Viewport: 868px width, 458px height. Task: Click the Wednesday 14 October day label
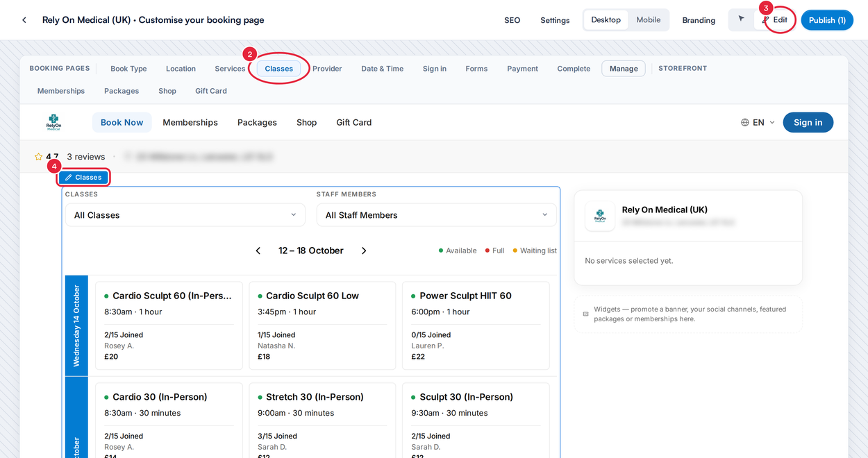76,325
